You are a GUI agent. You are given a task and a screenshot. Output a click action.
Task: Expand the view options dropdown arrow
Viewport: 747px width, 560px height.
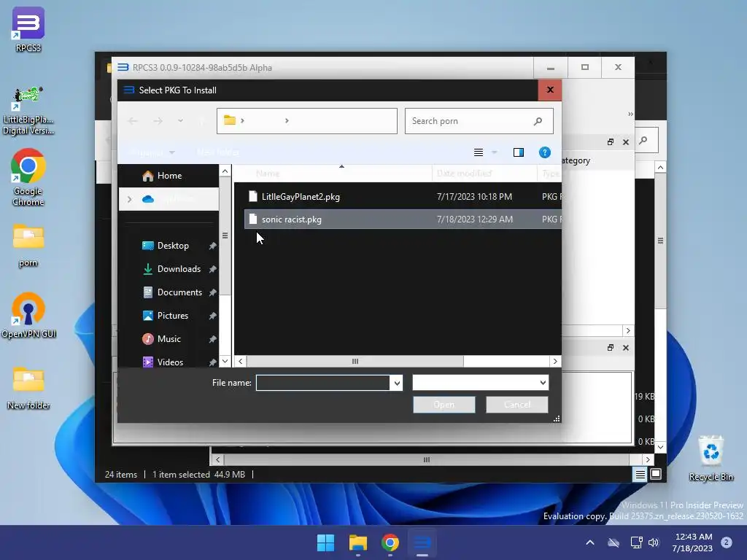coord(495,152)
